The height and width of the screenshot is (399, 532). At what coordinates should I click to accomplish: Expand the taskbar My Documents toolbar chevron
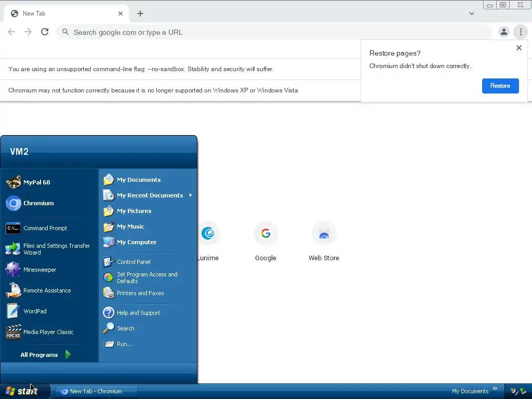[495, 389]
